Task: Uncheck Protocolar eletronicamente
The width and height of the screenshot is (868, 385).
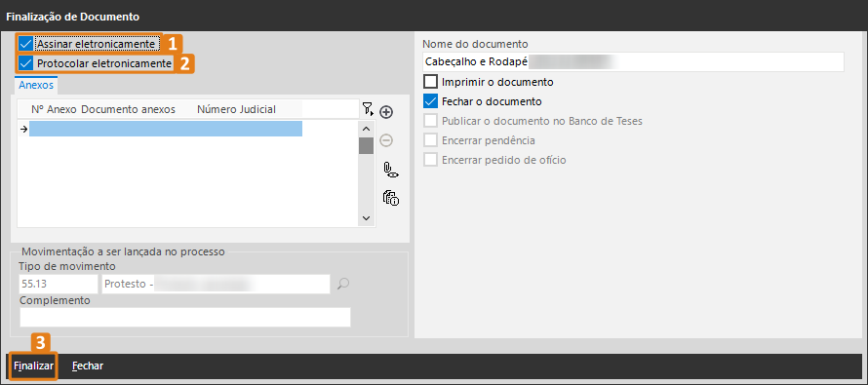Action: (26, 63)
